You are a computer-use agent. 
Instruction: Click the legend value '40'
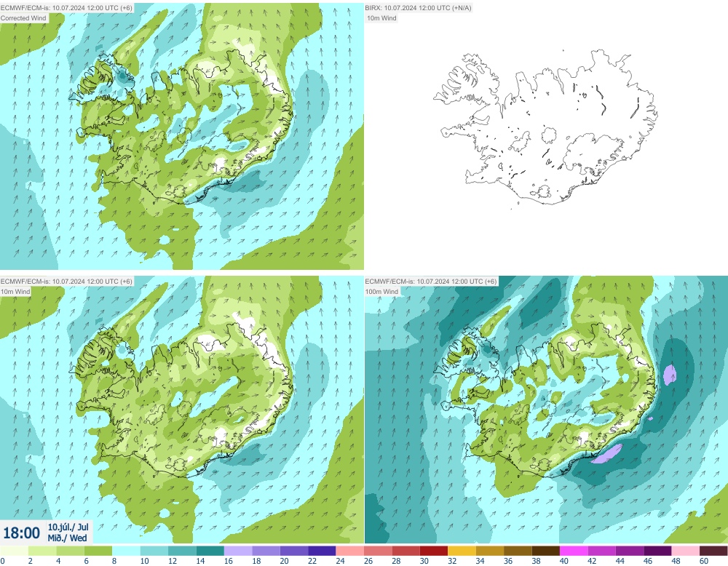point(564,561)
